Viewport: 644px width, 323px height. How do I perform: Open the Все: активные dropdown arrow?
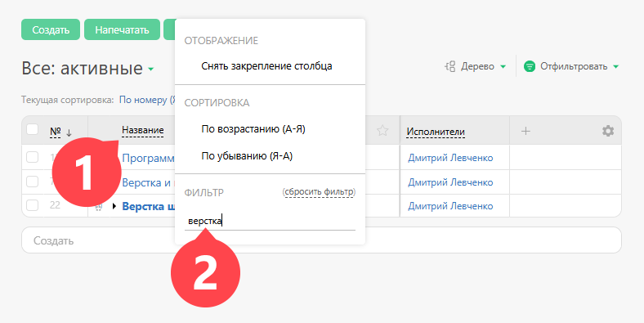(150, 69)
